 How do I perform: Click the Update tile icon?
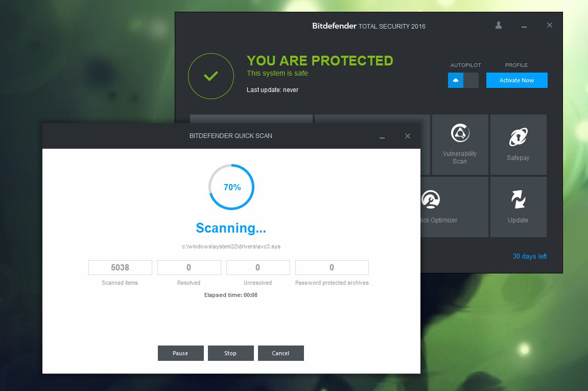point(518,199)
